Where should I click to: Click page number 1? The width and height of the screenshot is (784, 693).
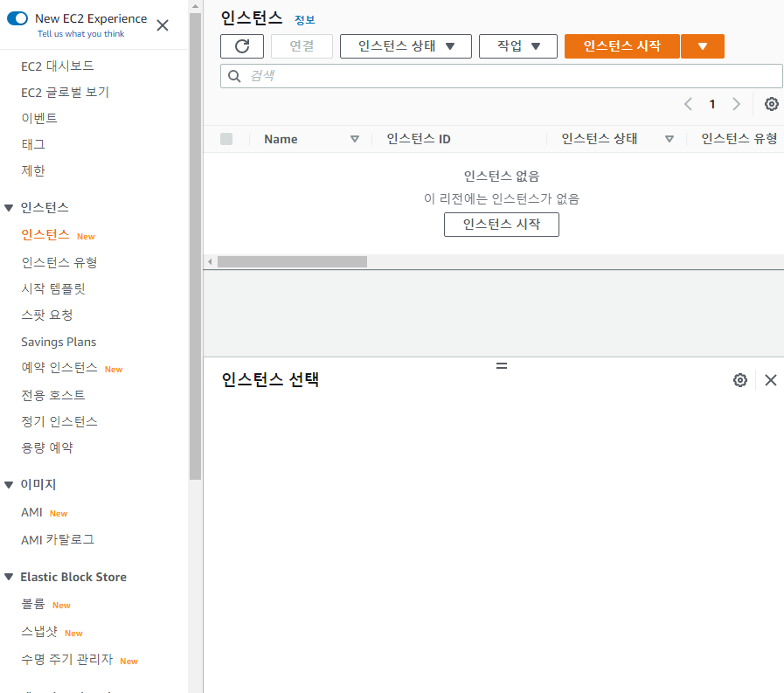712,104
